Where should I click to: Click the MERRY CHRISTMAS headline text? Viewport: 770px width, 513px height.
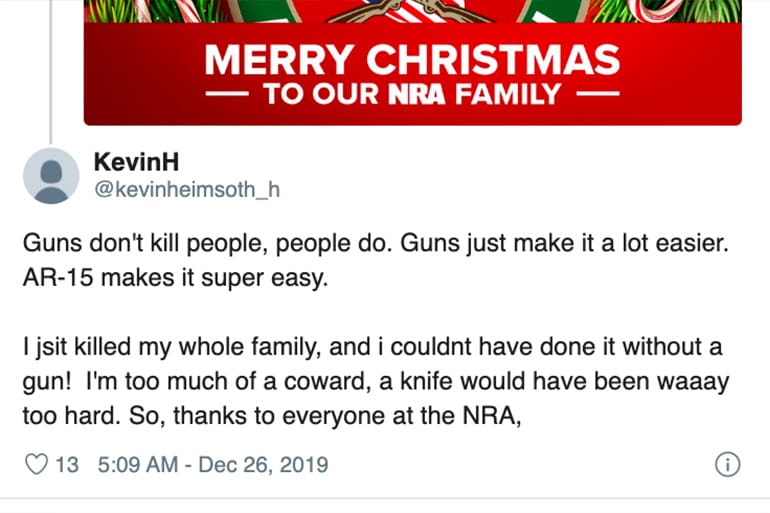412,58
